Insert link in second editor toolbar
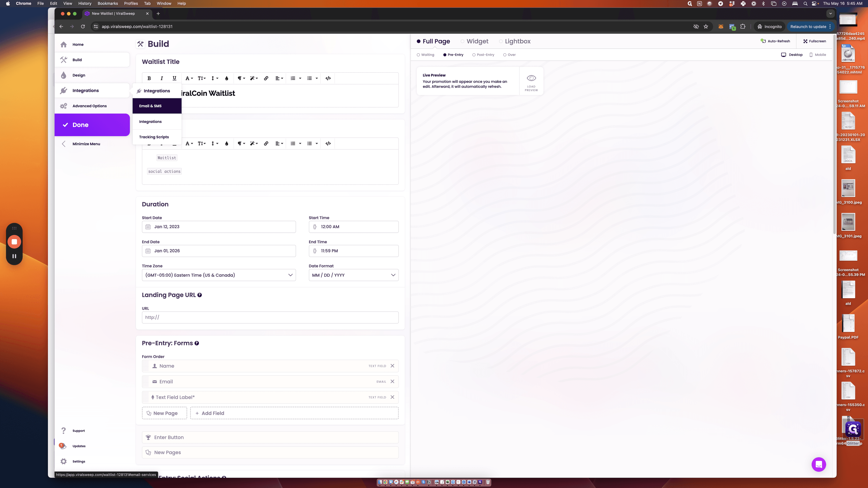The image size is (868, 488). click(x=266, y=143)
